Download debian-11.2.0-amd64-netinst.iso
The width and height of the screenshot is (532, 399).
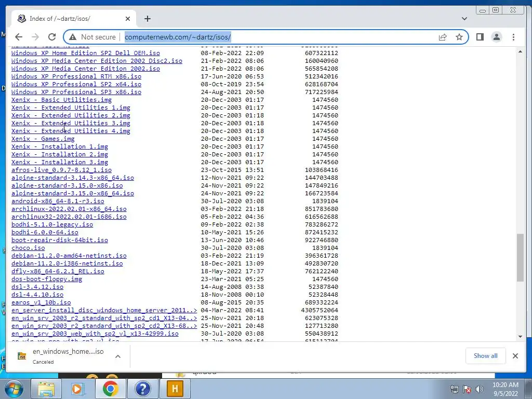coord(69,256)
